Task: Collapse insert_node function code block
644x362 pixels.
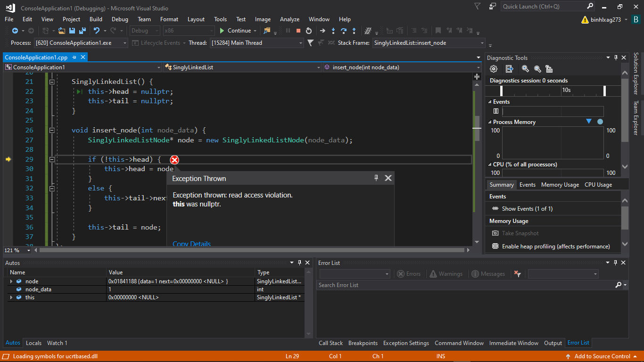Action: [x=52, y=130]
